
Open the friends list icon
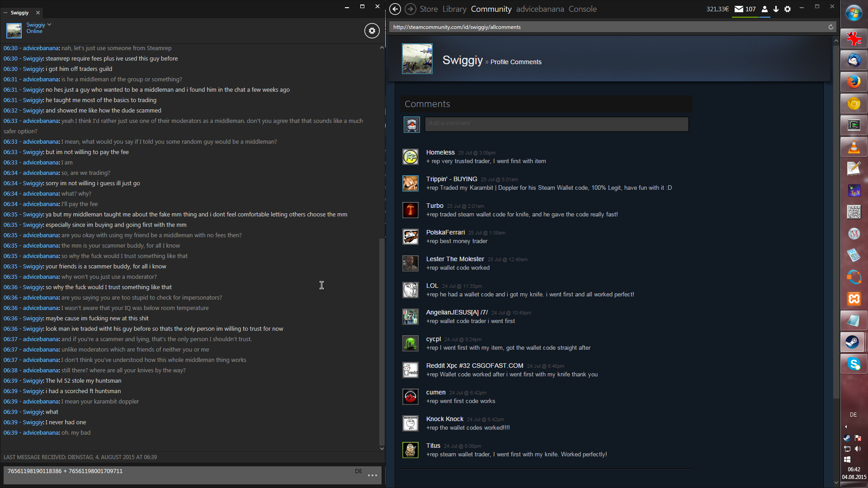(x=764, y=9)
